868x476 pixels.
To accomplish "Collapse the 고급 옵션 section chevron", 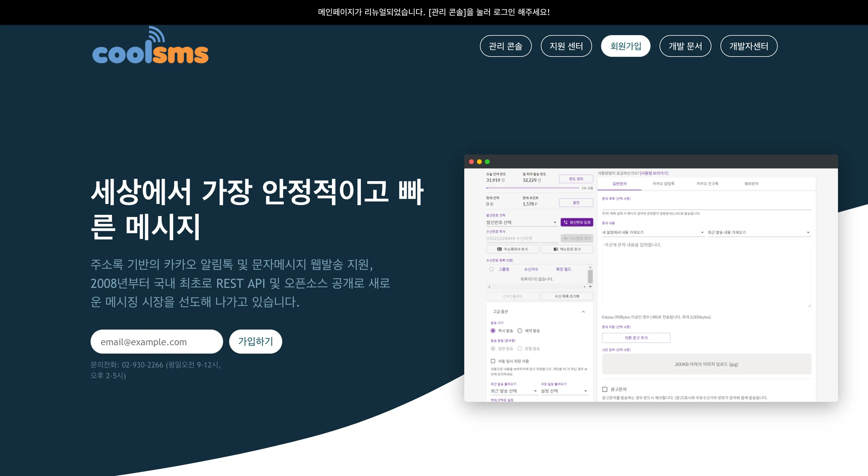I will (583, 312).
